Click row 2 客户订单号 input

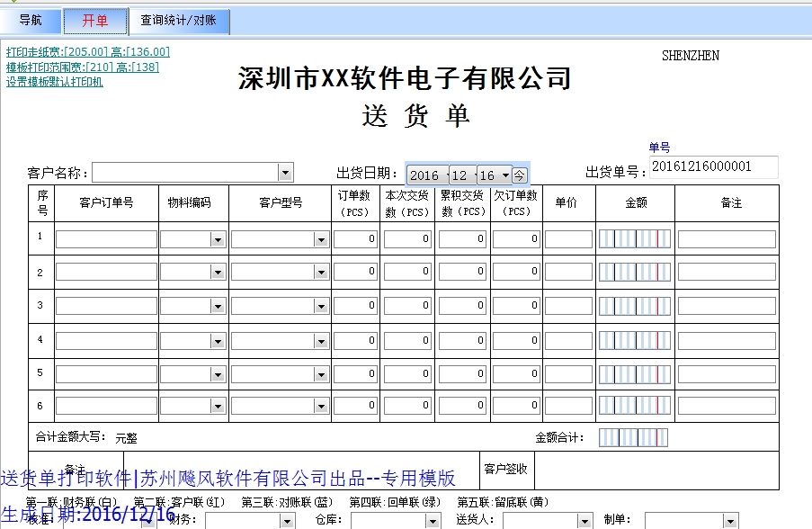tap(106, 272)
